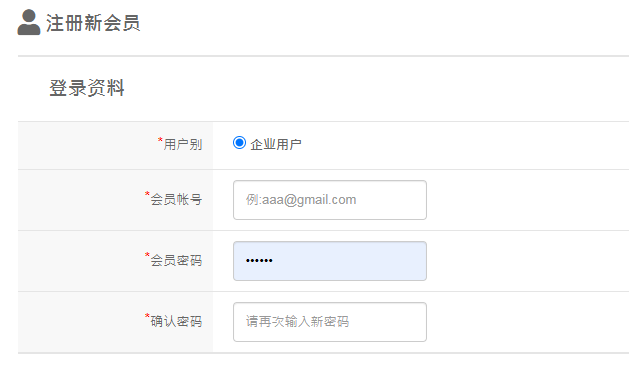Click the masked dots in the password box
The height and width of the screenshot is (365, 629).
click(x=259, y=261)
